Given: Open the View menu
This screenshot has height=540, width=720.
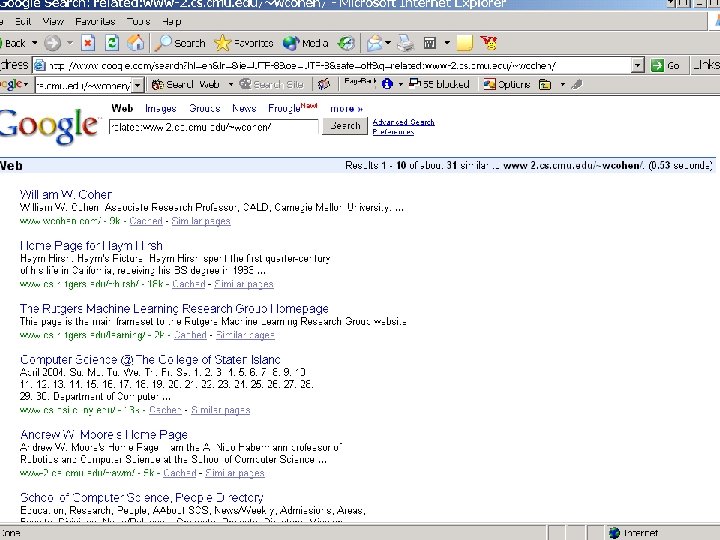Looking at the screenshot, I should tap(53, 22).
